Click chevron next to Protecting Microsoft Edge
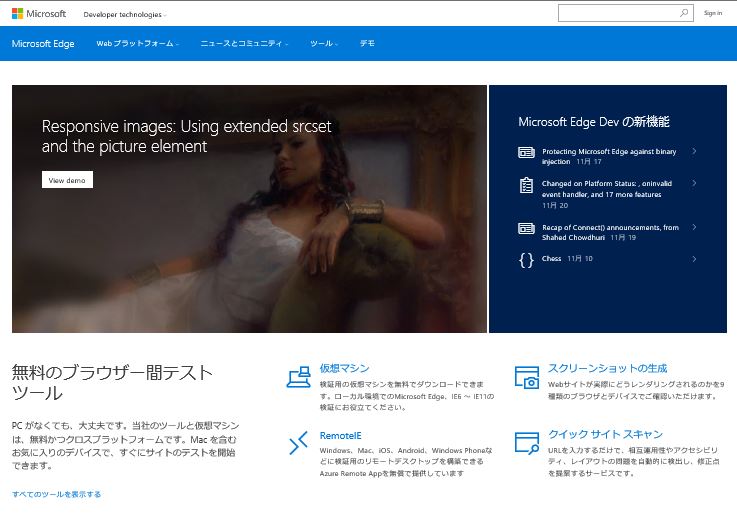The image size is (737, 518). click(x=694, y=151)
